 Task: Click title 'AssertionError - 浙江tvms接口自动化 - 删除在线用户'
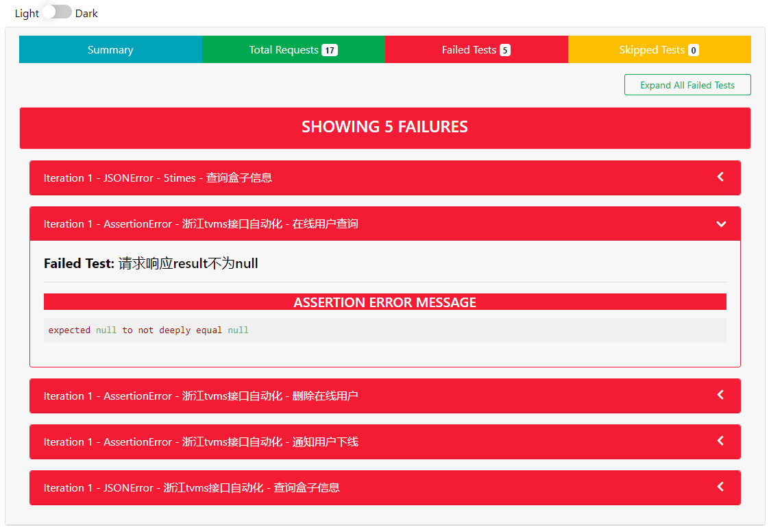[x=231, y=396]
